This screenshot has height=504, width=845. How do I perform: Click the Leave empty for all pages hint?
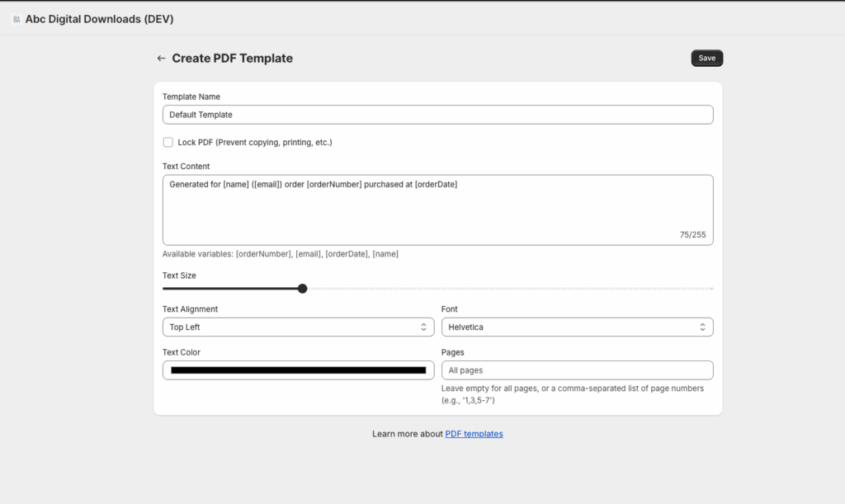[x=573, y=394]
